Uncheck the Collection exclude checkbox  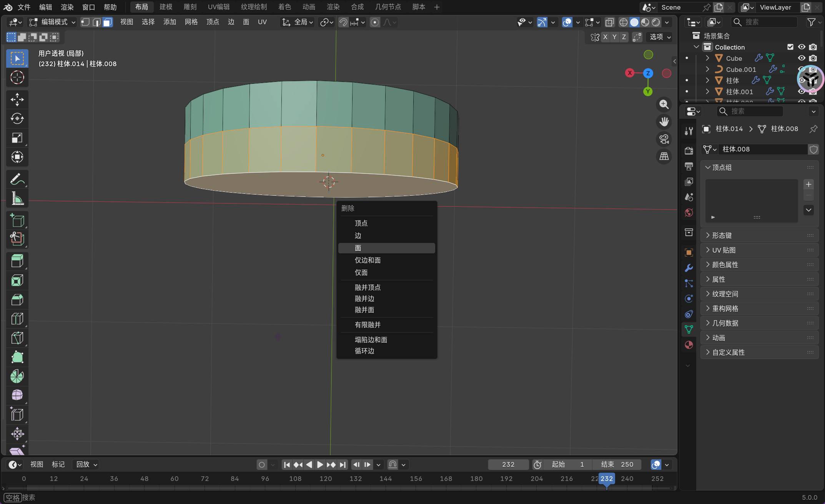(x=790, y=47)
